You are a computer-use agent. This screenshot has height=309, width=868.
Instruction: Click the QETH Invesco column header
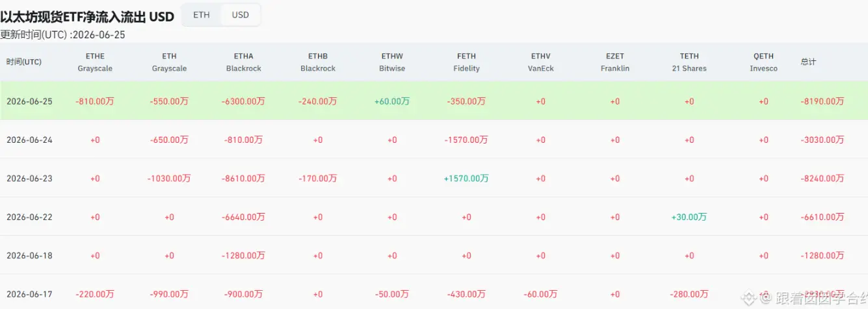[x=763, y=62]
